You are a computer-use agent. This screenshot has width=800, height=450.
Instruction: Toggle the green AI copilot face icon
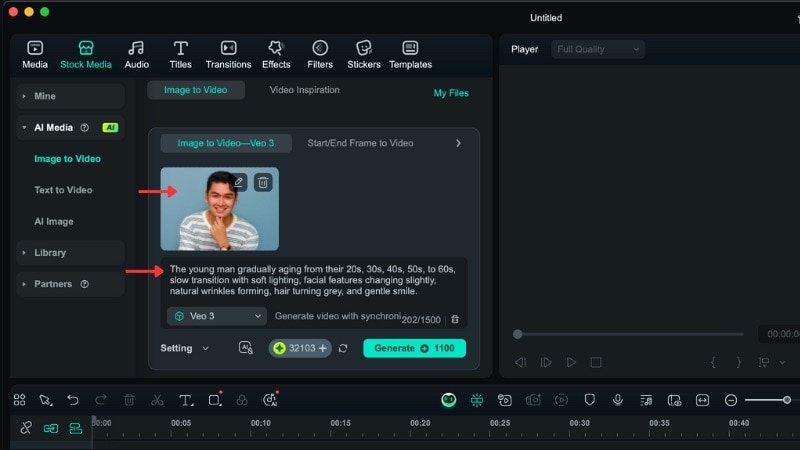(x=448, y=400)
